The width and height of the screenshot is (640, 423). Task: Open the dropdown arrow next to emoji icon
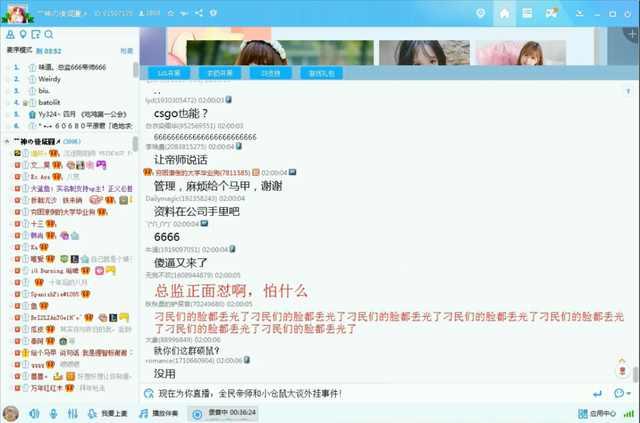631,394
